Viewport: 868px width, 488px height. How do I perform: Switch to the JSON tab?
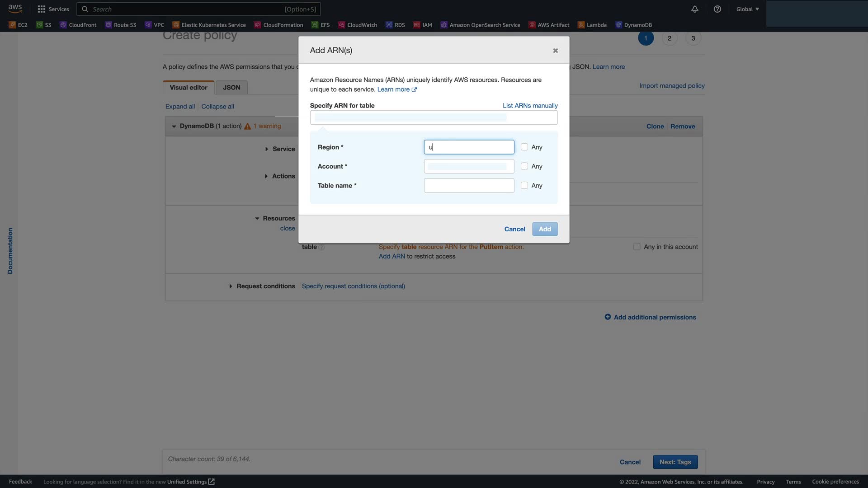point(231,88)
